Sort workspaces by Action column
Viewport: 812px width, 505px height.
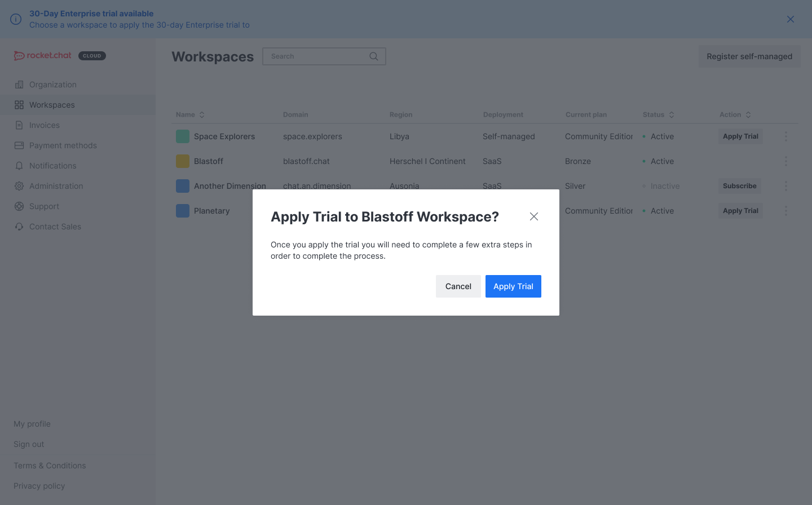(735, 114)
